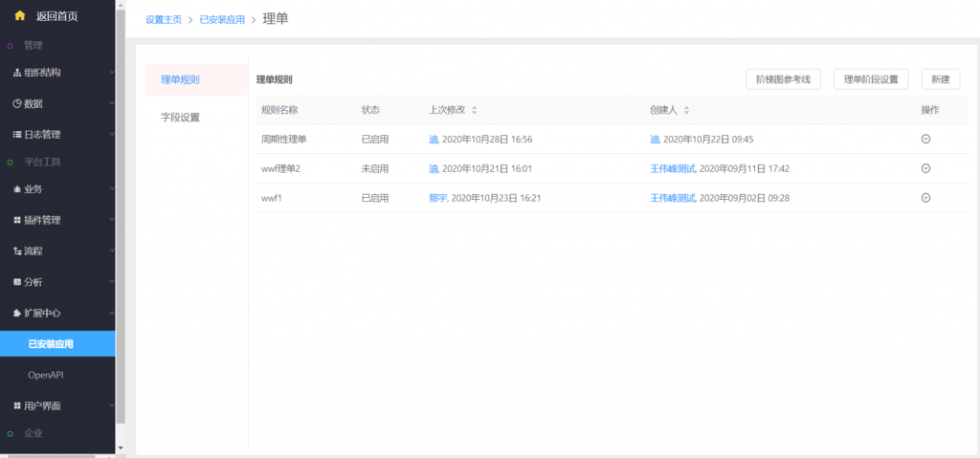Image resolution: width=980 pixels, height=458 pixels.
Task: Open action dropdown for wwf理单2 row
Action: pyautogui.click(x=925, y=168)
